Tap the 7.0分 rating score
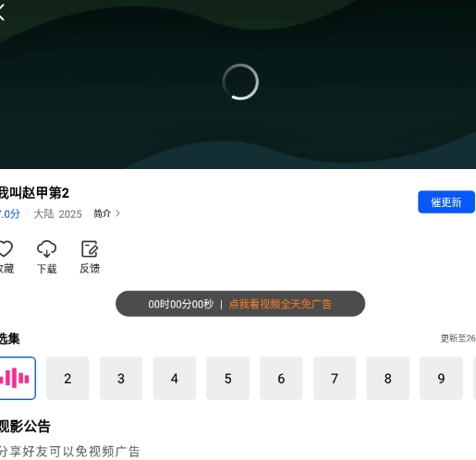The width and height of the screenshot is (476, 460). coord(10,213)
